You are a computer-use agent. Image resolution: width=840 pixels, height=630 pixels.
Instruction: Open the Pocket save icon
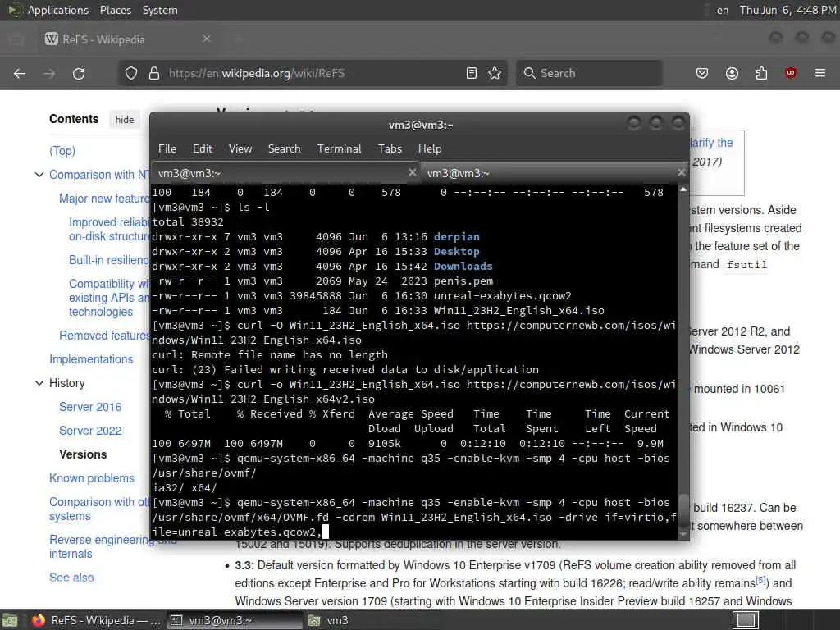tap(702, 73)
